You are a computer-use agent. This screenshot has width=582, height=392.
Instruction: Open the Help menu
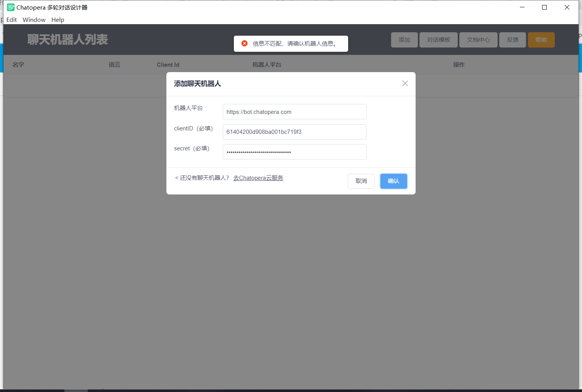click(58, 20)
